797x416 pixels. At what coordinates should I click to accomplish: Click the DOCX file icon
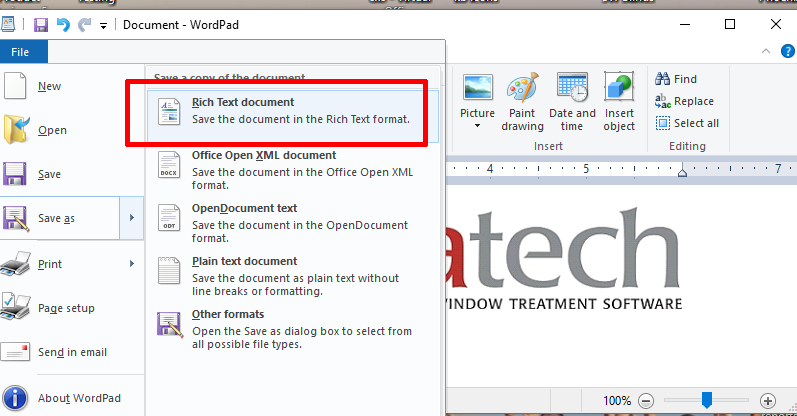pos(169,165)
